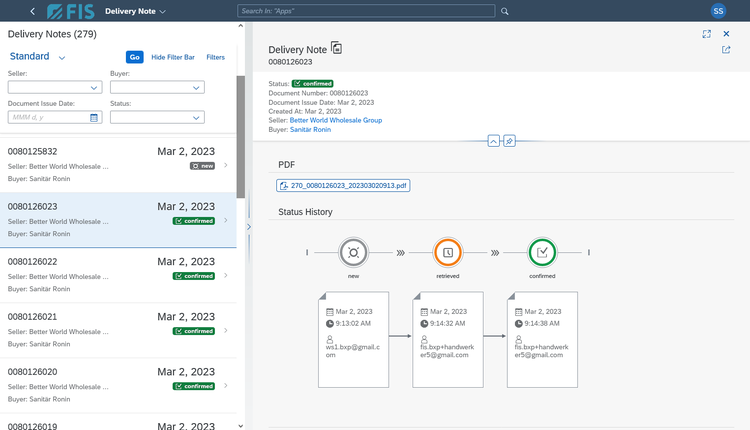Image resolution: width=750 pixels, height=430 pixels.
Task: Select delivery note 0080126022
Action: [x=118, y=275]
